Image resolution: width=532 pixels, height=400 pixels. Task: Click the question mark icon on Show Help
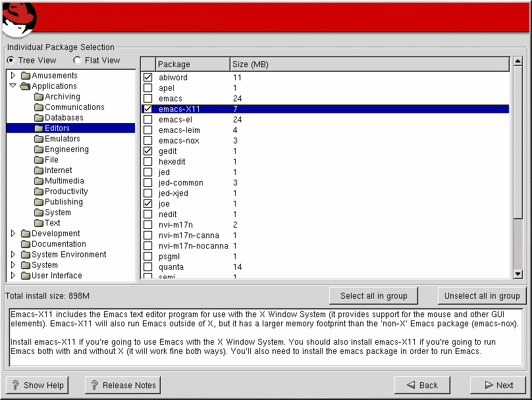(15, 385)
